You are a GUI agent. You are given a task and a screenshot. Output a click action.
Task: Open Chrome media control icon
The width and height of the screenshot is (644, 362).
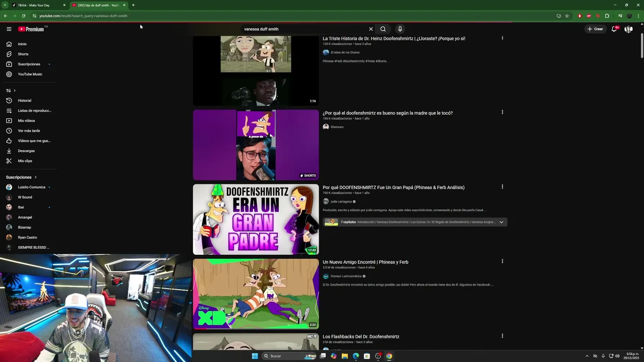pos(620,16)
